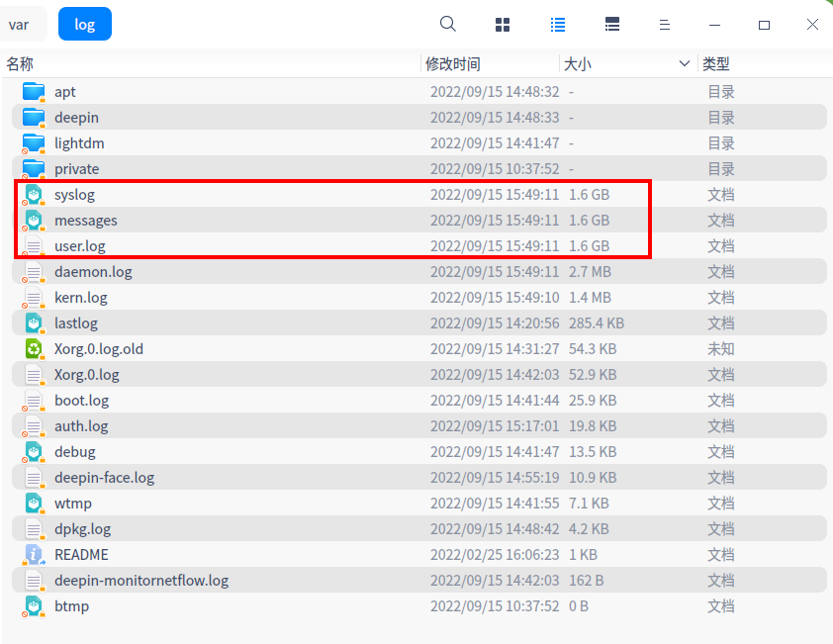Click the file name README
This screenshot has width=833, height=644.
(x=81, y=555)
